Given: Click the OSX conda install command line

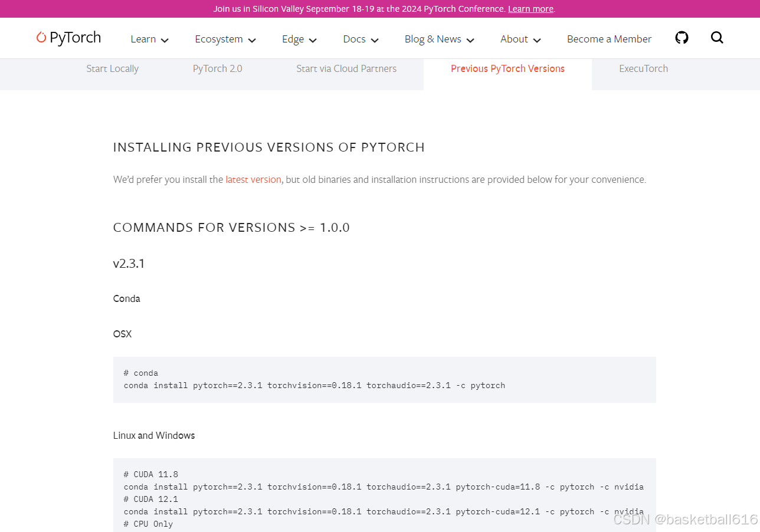Looking at the screenshot, I should point(315,385).
